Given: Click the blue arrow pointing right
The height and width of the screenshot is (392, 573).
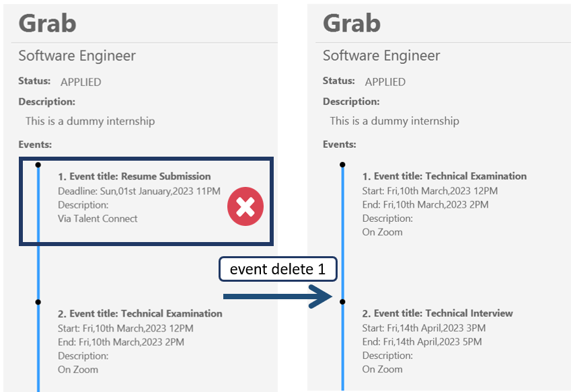Looking at the screenshot, I should (278, 297).
